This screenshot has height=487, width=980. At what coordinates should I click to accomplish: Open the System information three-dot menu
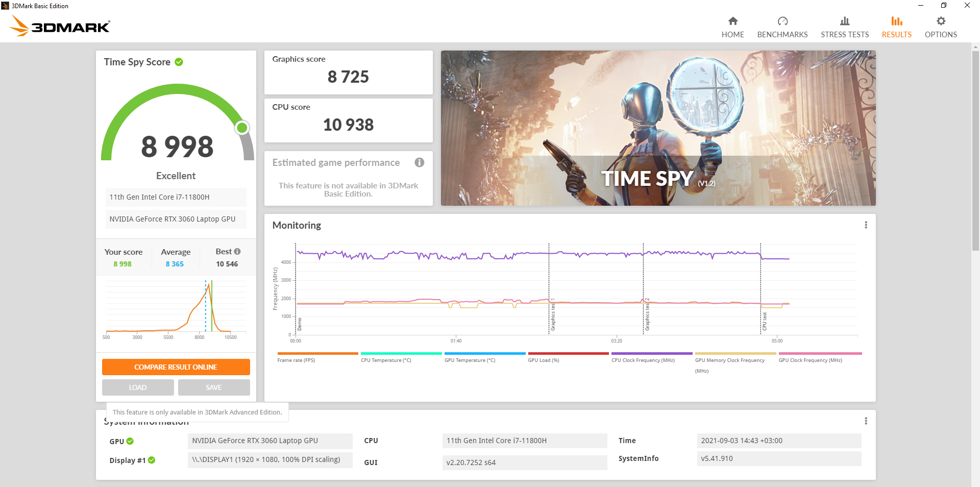click(x=866, y=421)
